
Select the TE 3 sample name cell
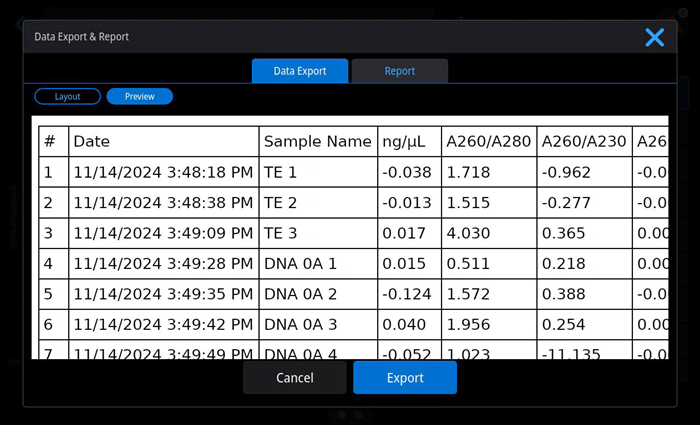[x=318, y=235]
